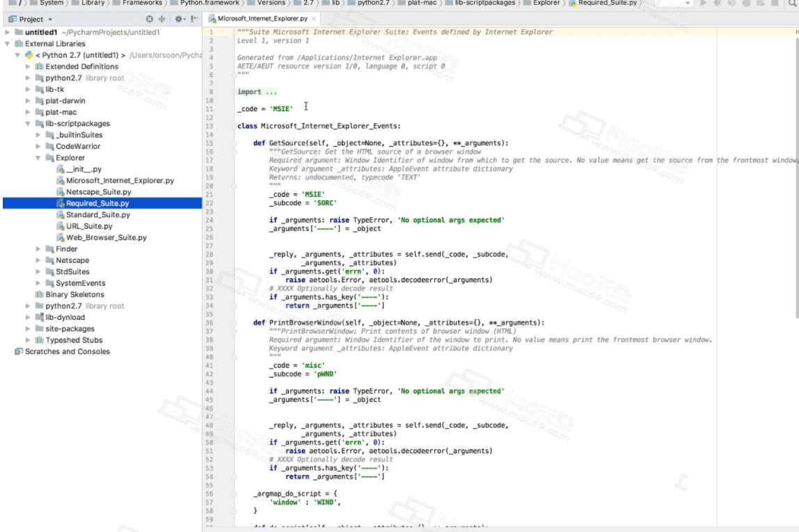Click the Run play icon

point(704,3)
